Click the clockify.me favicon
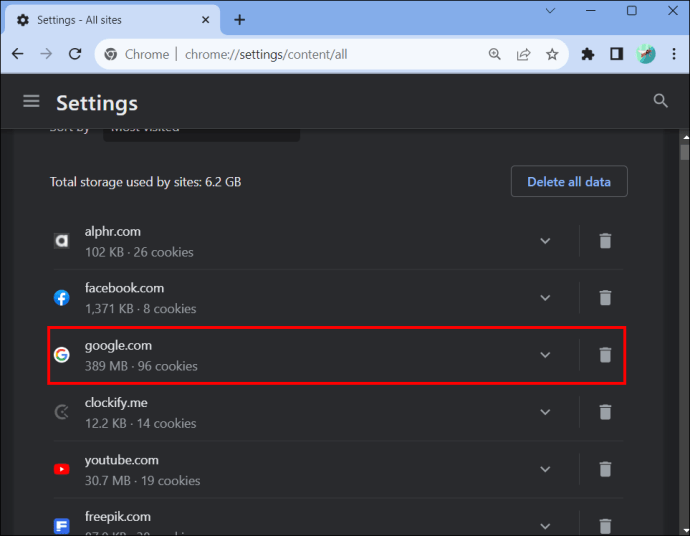This screenshot has width=690, height=536. click(x=62, y=412)
